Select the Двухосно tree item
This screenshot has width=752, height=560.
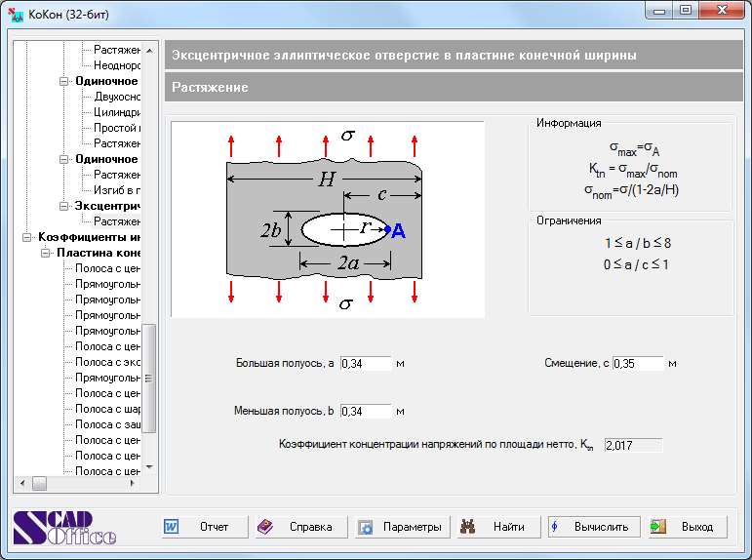(x=118, y=97)
